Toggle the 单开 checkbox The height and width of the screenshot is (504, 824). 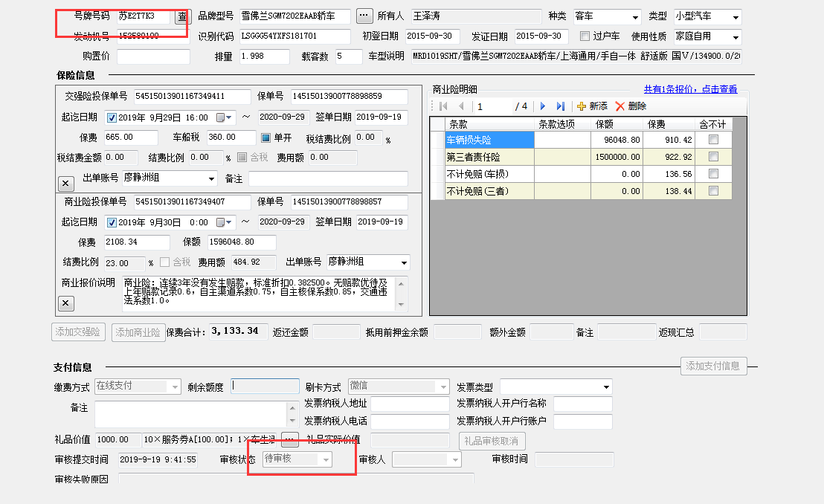tap(266, 138)
